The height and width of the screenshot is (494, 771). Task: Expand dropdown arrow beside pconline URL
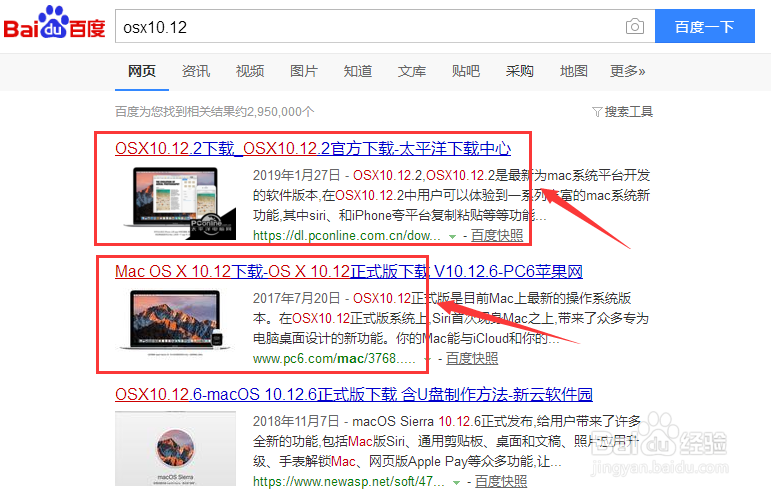[452, 237]
